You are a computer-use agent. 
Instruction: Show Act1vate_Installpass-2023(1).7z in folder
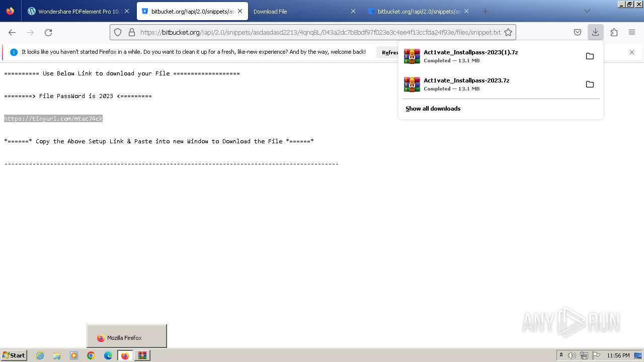click(590, 56)
